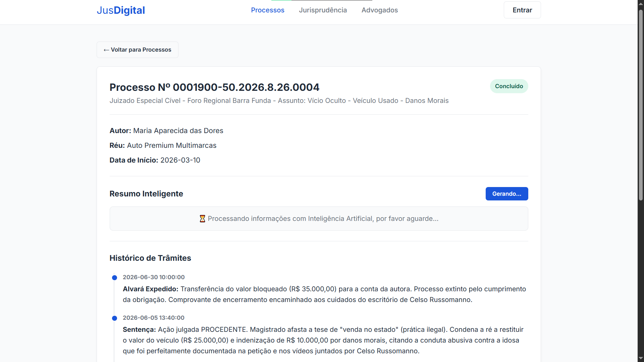The height and width of the screenshot is (362, 644).
Task: Click the Data de Início value 2026-03-10
Action: pos(180,160)
